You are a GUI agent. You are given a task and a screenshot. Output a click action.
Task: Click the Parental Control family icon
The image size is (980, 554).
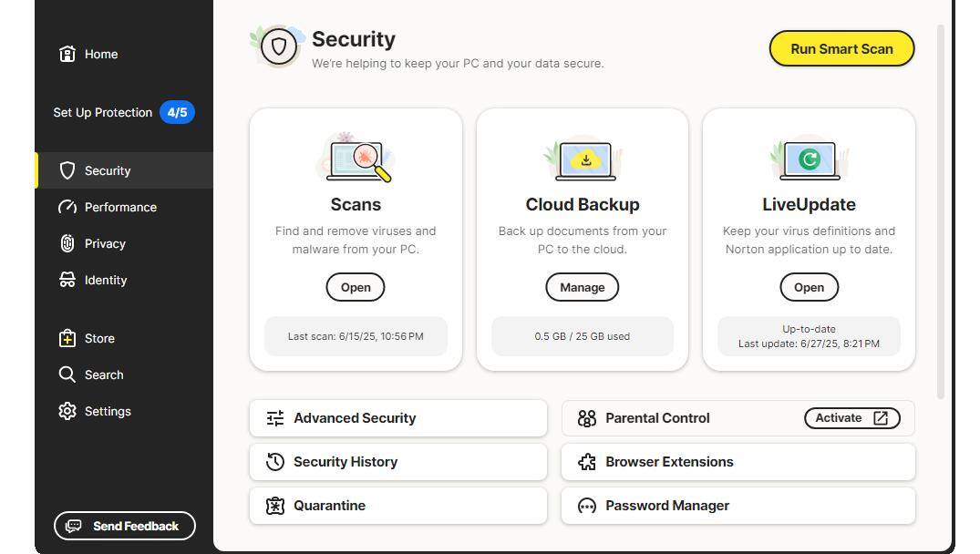(x=587, y=418)
